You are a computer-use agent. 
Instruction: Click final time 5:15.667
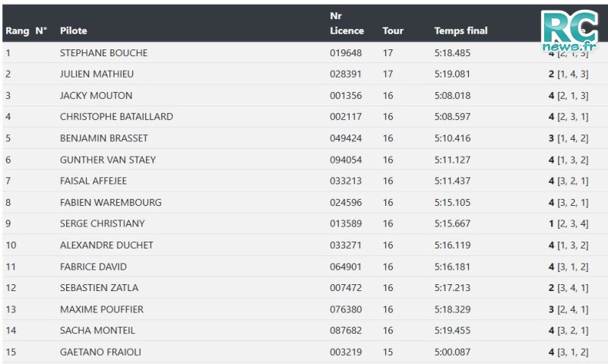click(x=452, y=223)
